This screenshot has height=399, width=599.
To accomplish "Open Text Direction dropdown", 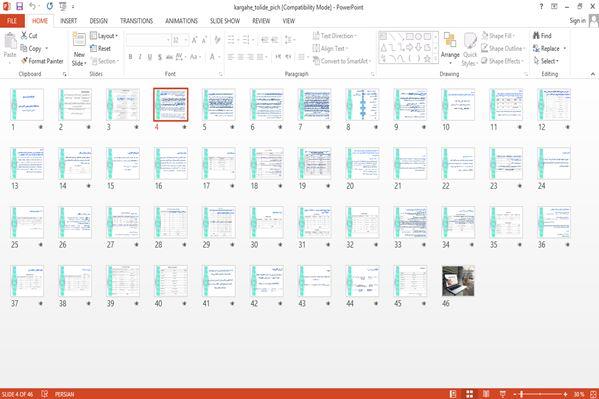I will pyautogui.click(x=335, y=36).
